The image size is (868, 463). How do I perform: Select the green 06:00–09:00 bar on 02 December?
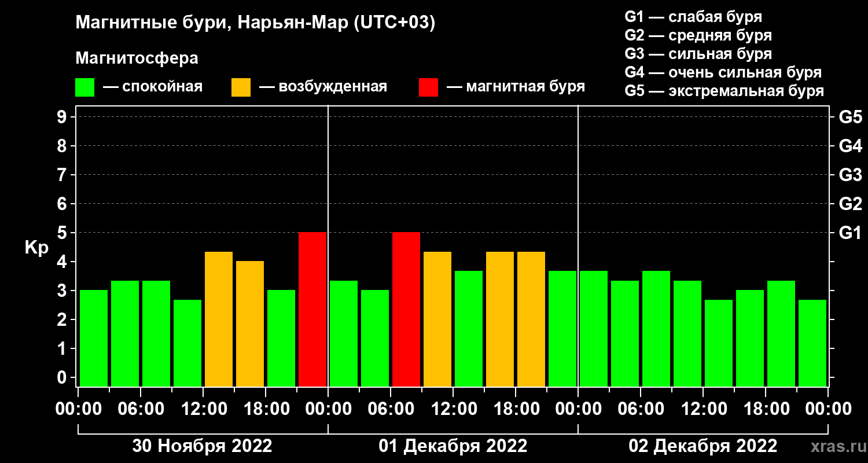(x=656, y=329)
